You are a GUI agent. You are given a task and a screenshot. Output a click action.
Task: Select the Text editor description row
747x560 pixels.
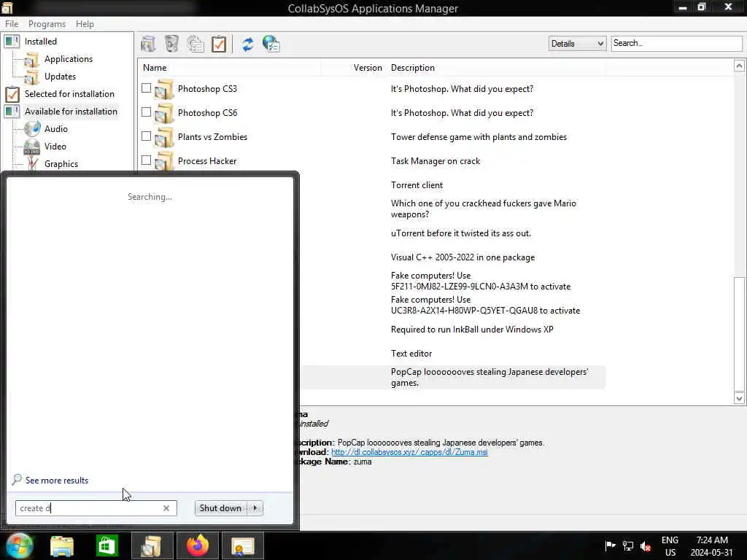click(x=411, y=354)
